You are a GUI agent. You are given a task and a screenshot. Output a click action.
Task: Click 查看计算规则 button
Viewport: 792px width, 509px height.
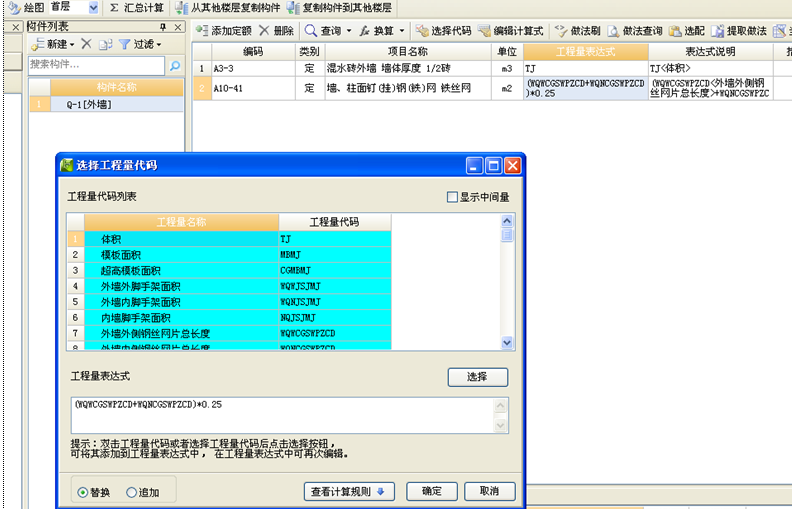(349, 491)
